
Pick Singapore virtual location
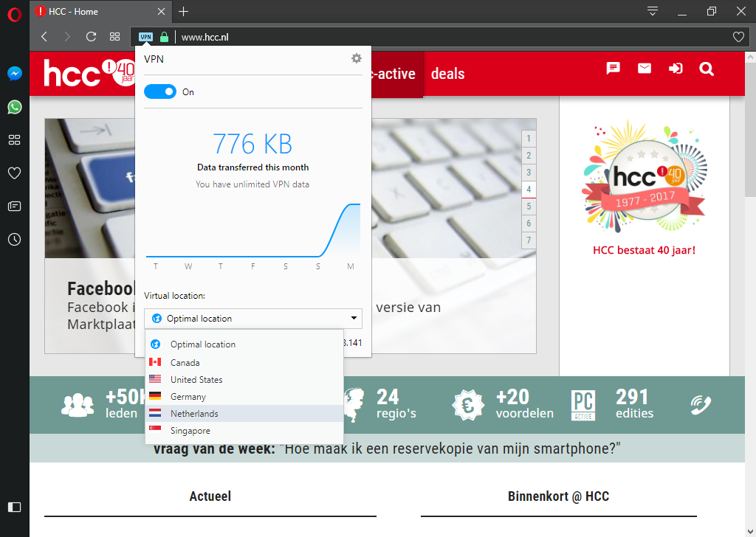pyautogui.click(x=244, y=431)
